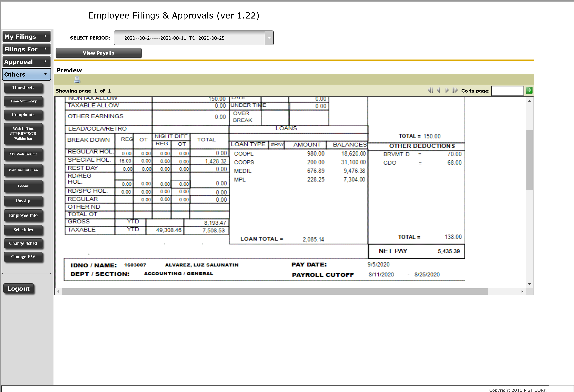Expand the My Filings menu
This screenshot has height=392, width=574.
27,37
